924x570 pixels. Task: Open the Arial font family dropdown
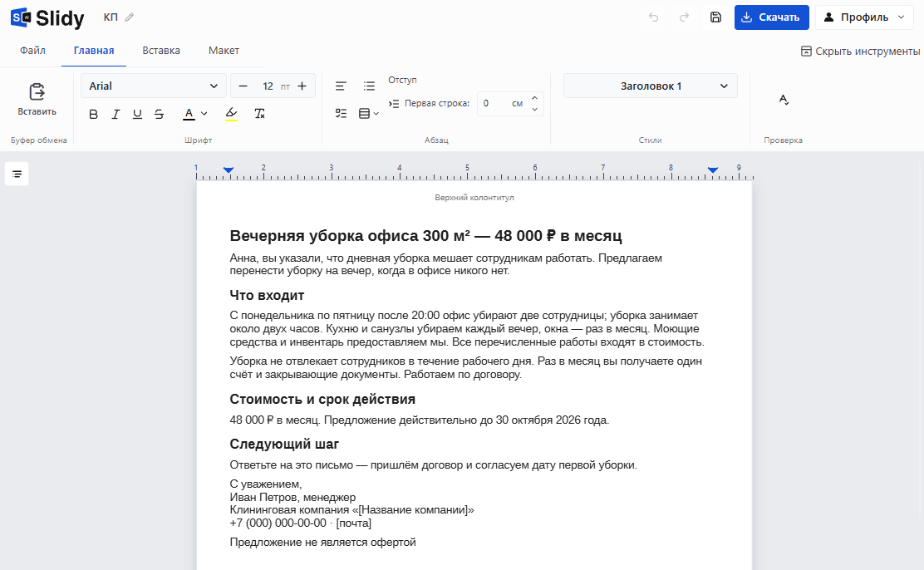(x=153, y=86)
